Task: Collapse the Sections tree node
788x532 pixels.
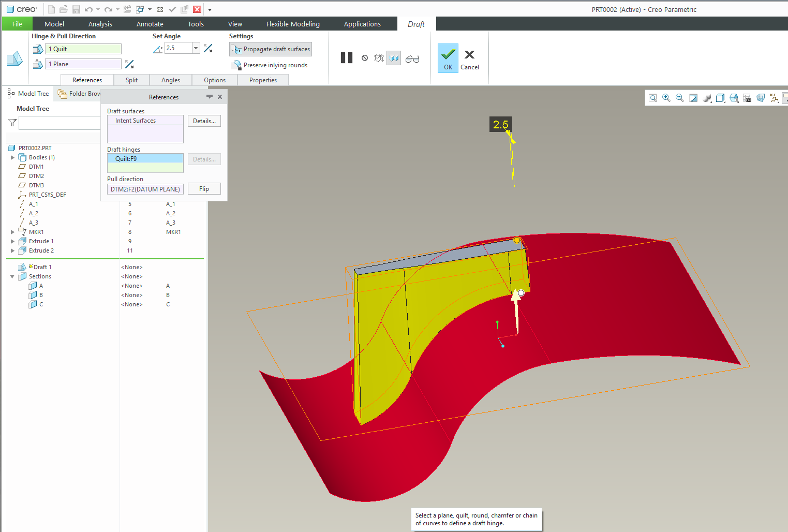Action: coord(12,276)
